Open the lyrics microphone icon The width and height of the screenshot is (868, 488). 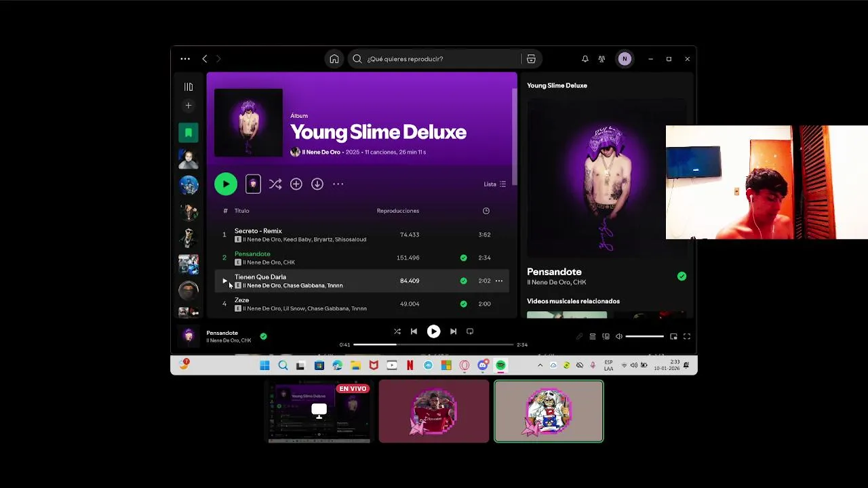click(x=579, y=336)
